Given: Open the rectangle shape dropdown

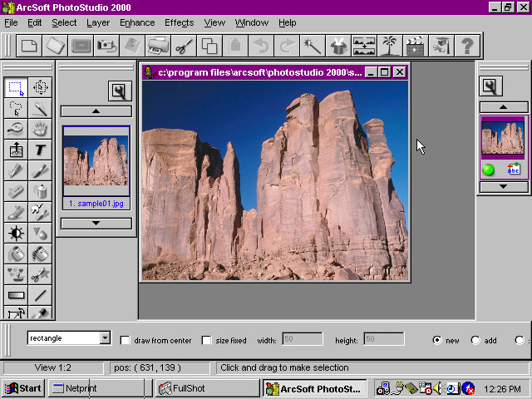Looking at the screenshot, I should (x=105, y=338).
